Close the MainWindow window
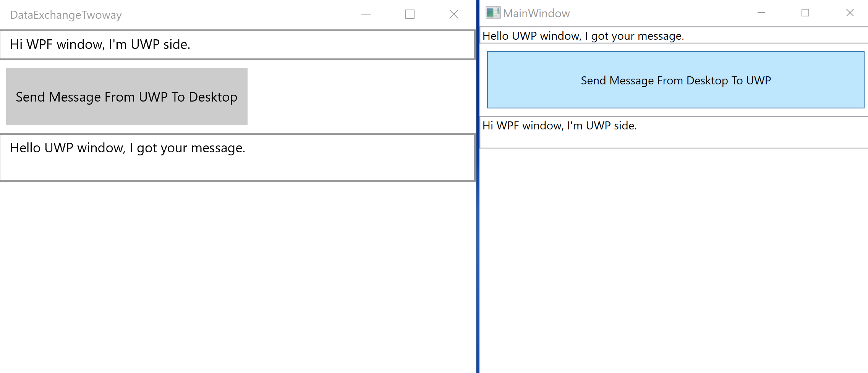 tap(850, 13)
